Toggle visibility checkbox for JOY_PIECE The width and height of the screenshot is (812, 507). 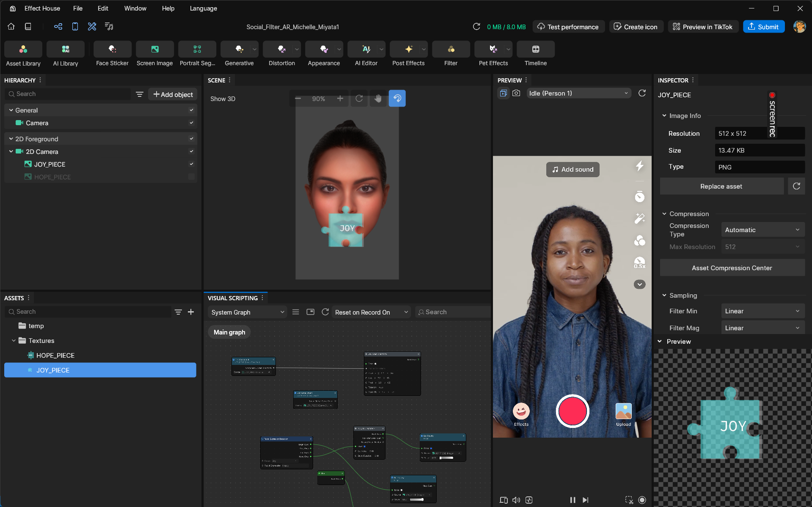[x=191, y=164]
